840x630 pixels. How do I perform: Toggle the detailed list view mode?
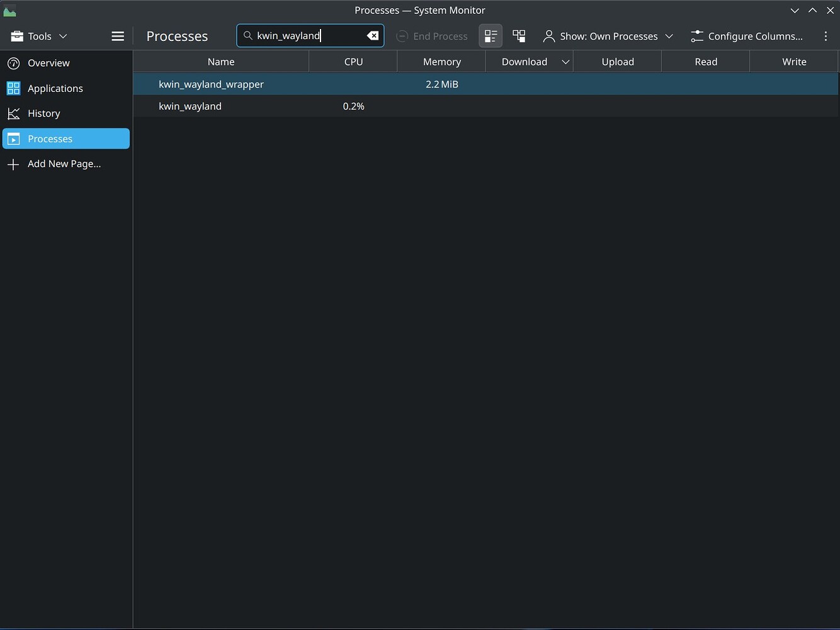[x=491, y=36]
